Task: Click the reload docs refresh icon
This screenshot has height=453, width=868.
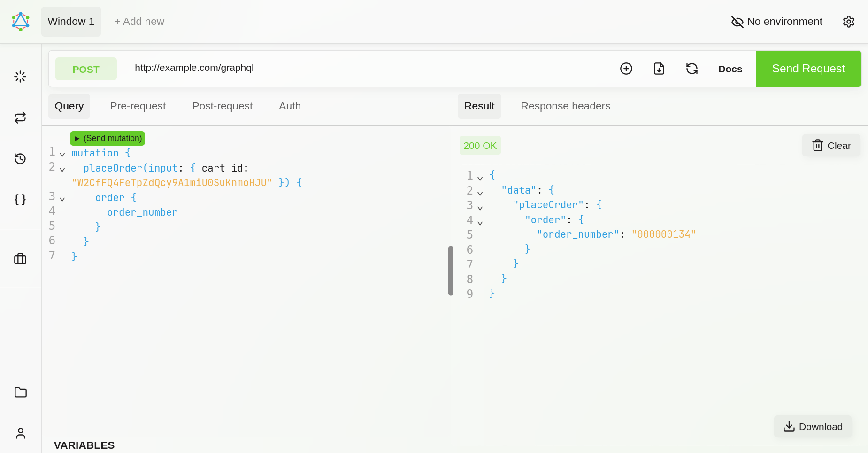Action: click(x=691, y=69)
